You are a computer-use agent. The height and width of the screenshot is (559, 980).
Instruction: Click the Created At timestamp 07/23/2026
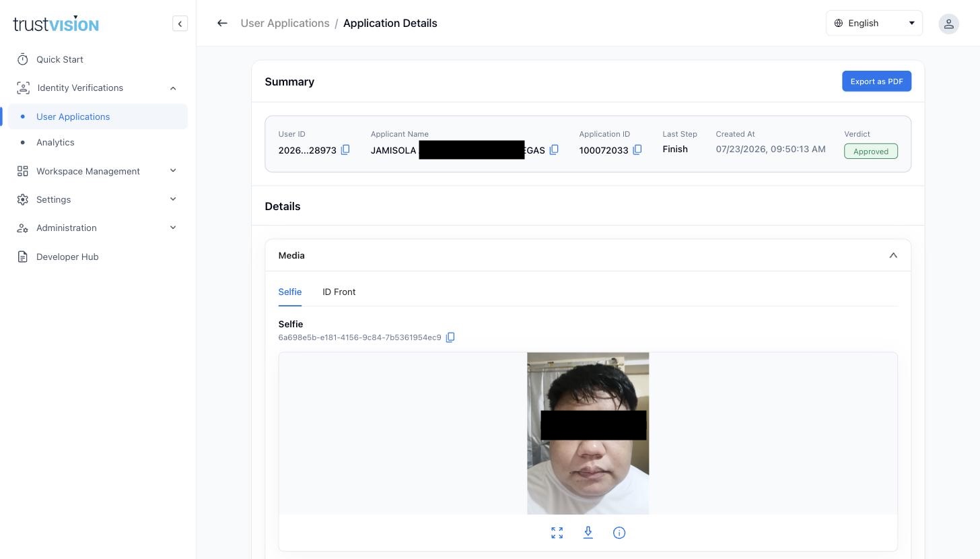coord(771,150)
